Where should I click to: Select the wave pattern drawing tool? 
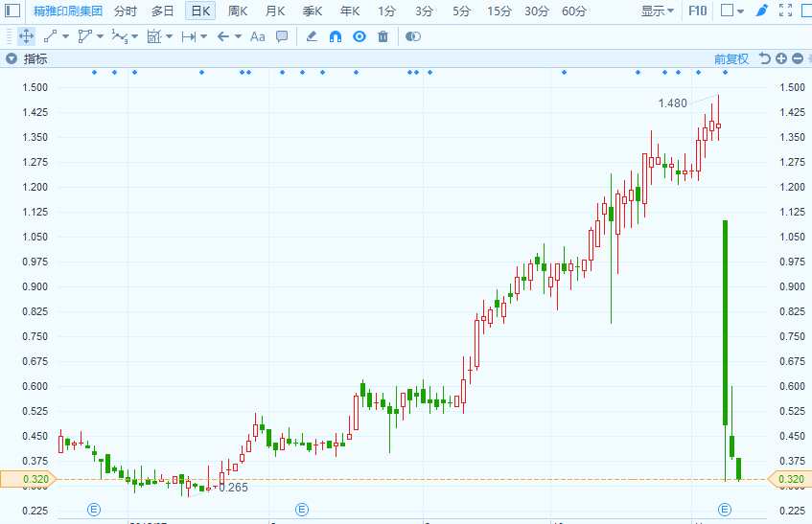(x=119, y=36)
